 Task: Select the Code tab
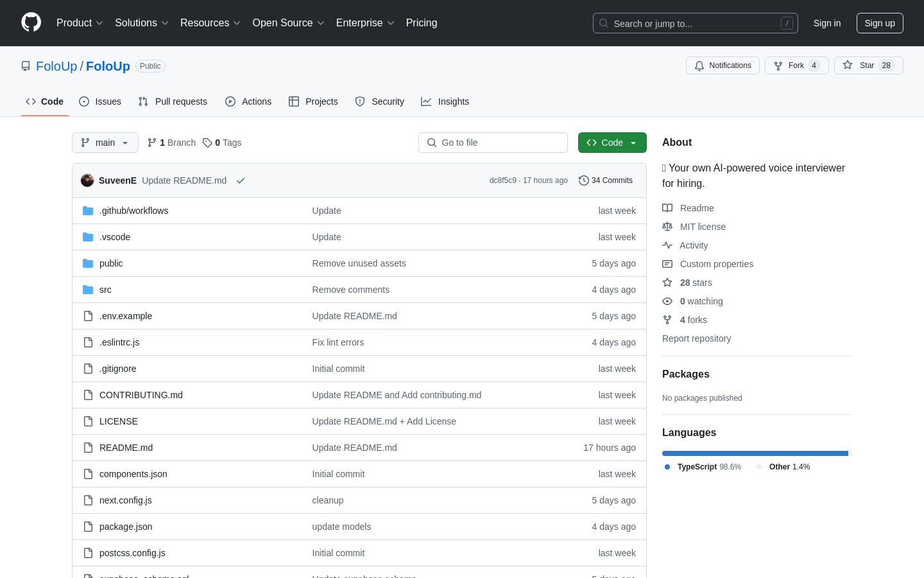pos(45,101)
